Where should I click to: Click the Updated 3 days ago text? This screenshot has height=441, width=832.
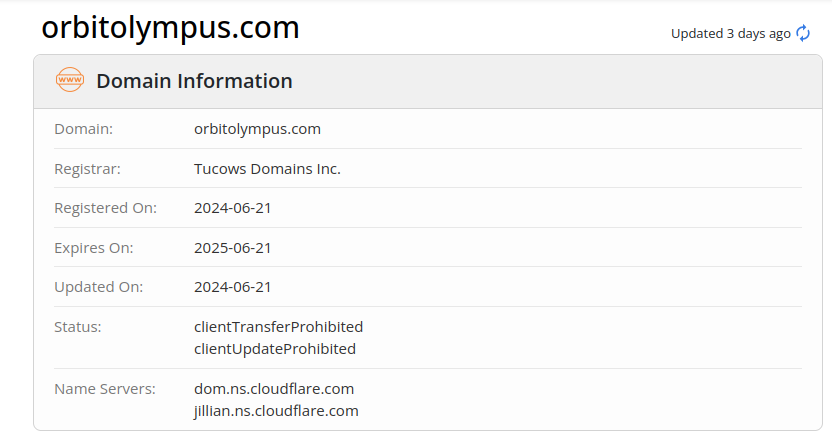click(x=730, y=33)
